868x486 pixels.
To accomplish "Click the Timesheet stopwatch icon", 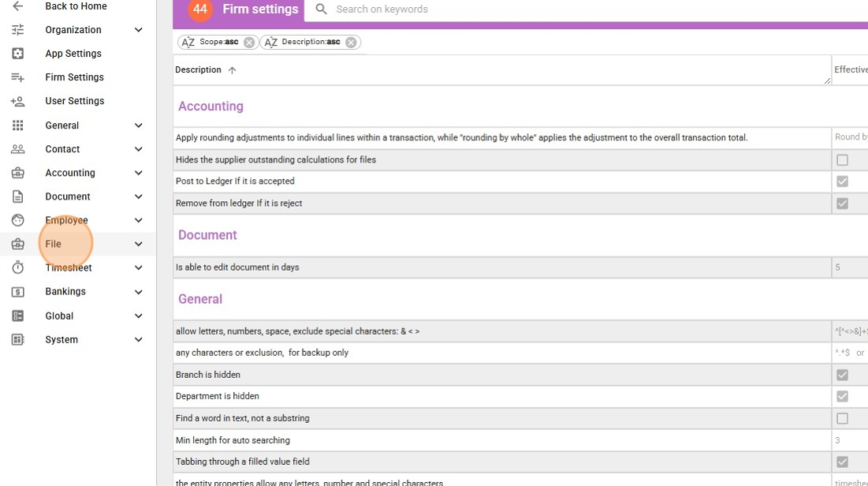I will [x=17, y=267].
